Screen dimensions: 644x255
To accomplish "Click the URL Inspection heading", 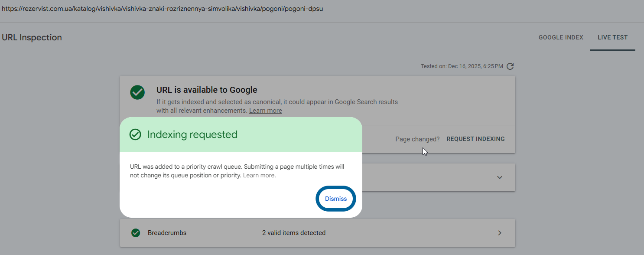I will pos(32,37).
